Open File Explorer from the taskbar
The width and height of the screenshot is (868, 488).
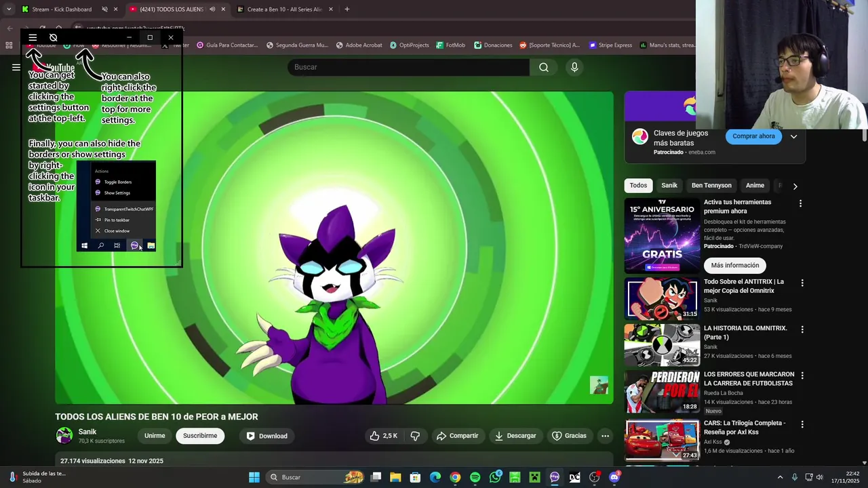click(395, 477)
